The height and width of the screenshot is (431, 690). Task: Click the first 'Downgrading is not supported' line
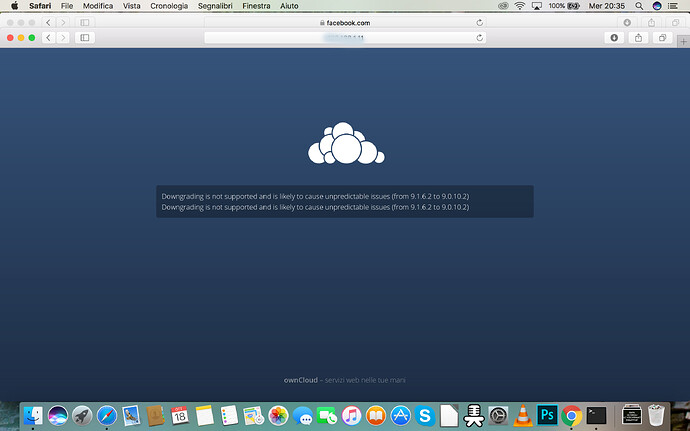(x=315, y=196)
